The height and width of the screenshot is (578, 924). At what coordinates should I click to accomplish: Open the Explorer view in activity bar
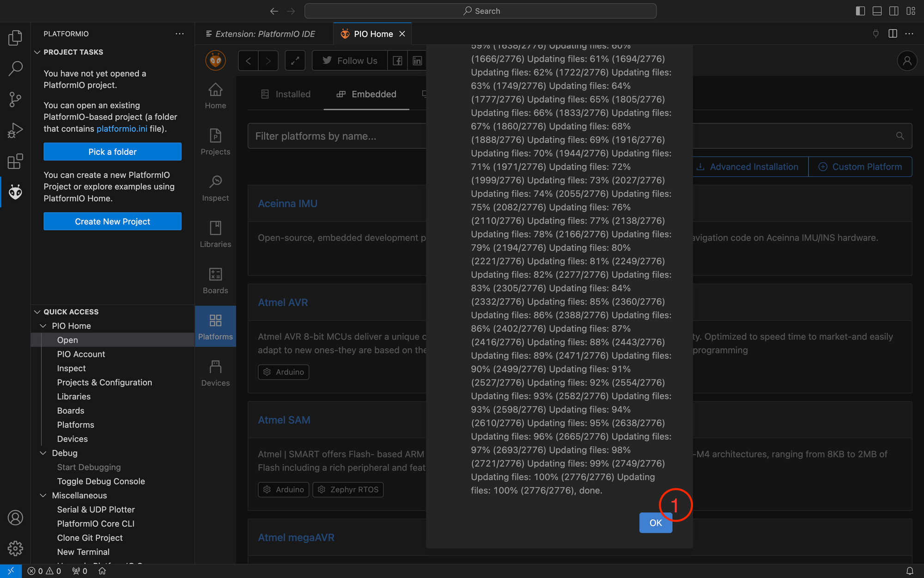point(15,37)
